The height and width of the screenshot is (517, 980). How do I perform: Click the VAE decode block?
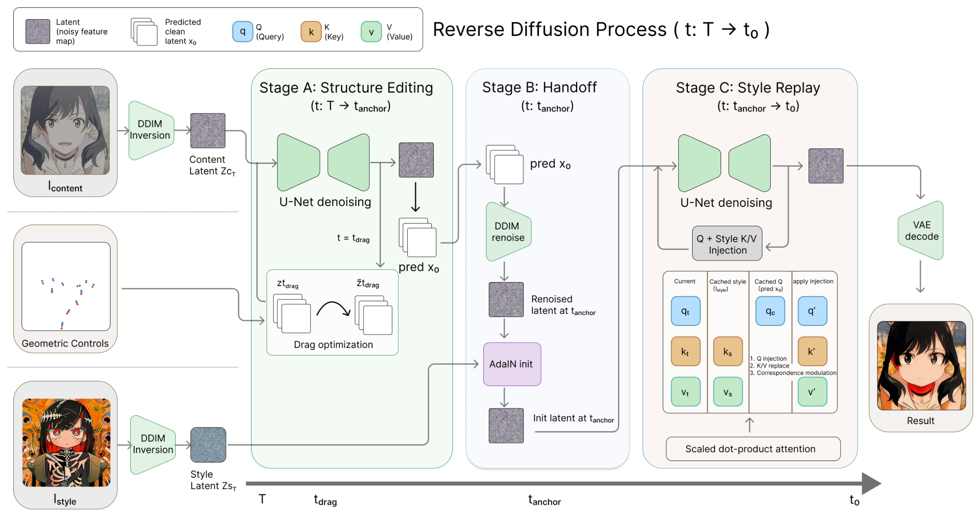921,230
